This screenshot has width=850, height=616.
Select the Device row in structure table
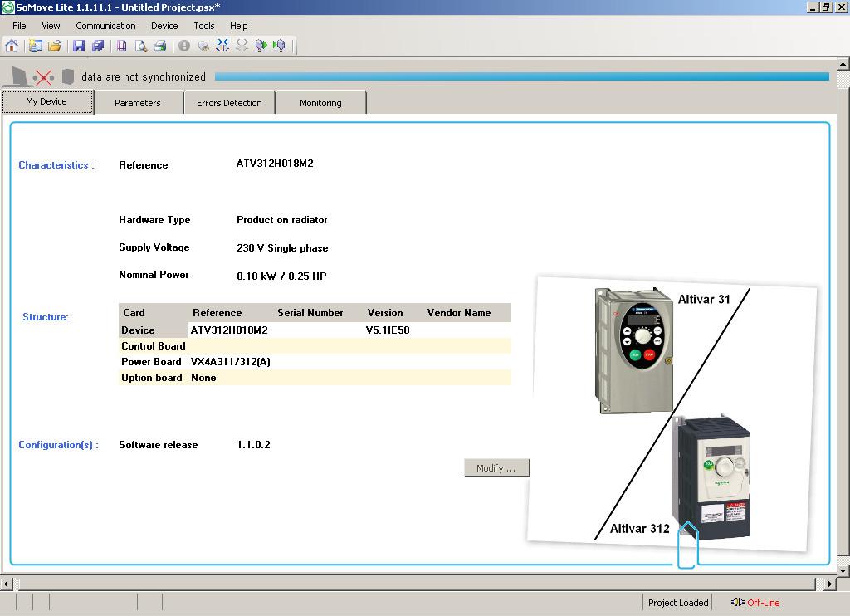[315, 330]
